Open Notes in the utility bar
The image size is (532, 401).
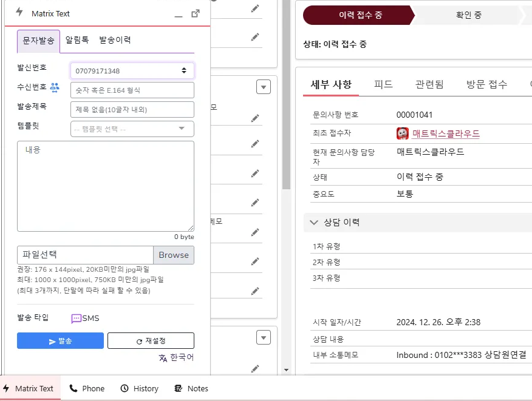pyautogui.click(x=191, y=388)
